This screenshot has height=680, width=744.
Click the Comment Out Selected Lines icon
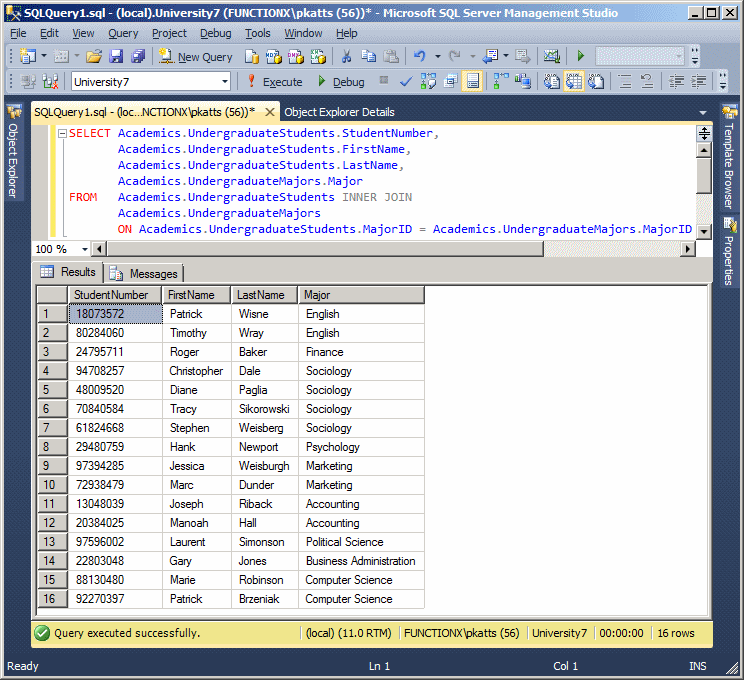tap(625, 82)
